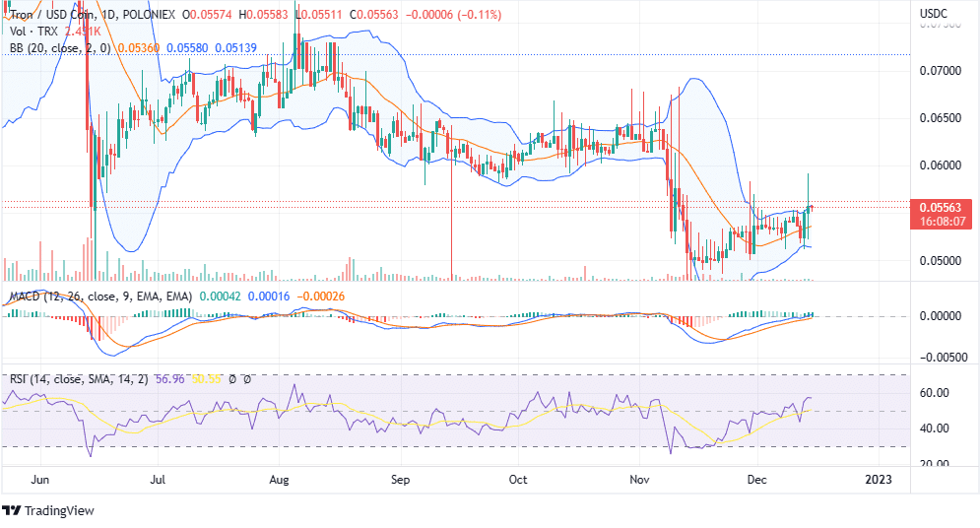The width and height of the screenshot is (980, 528).
Task: Click the RSI value 56.96
Action: click(170, 378)
